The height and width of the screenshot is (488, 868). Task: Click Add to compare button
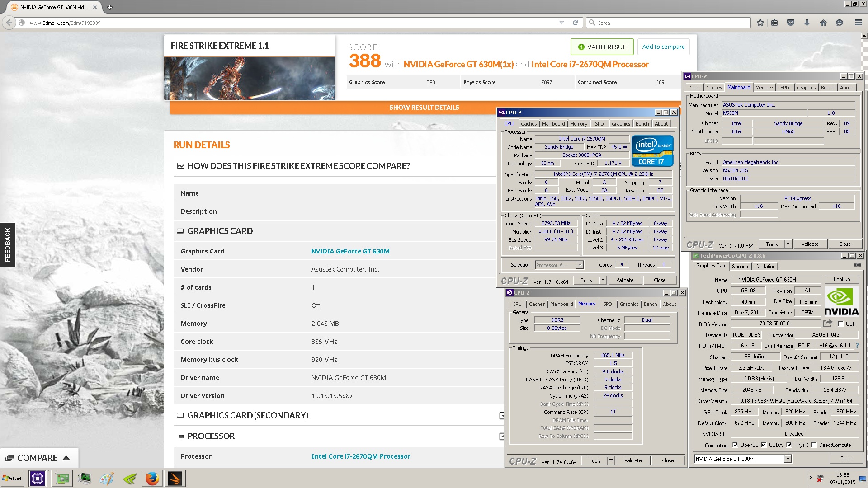[663, 47]
